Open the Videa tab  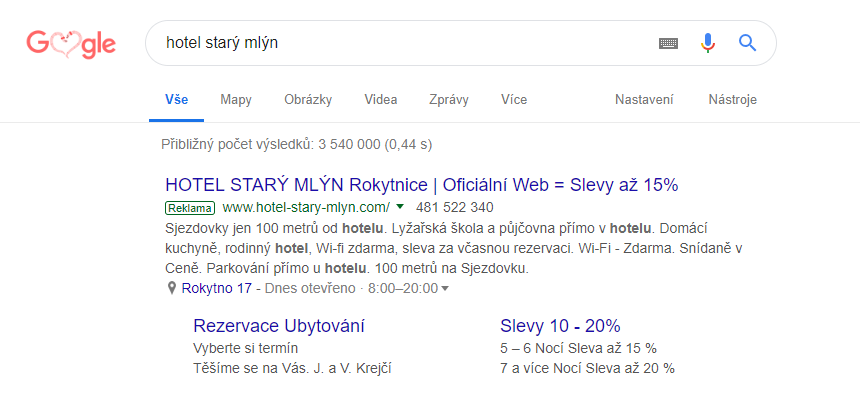(381, 100)
